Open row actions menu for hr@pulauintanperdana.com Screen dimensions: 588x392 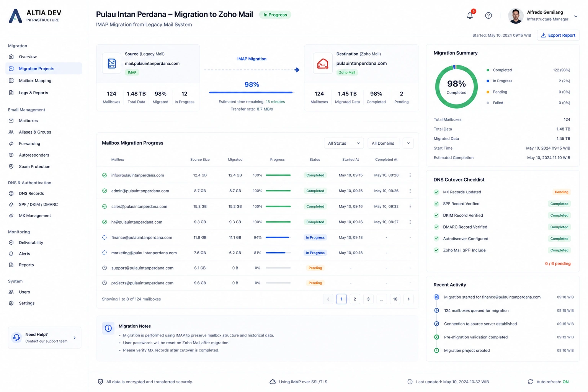(410, 222)
